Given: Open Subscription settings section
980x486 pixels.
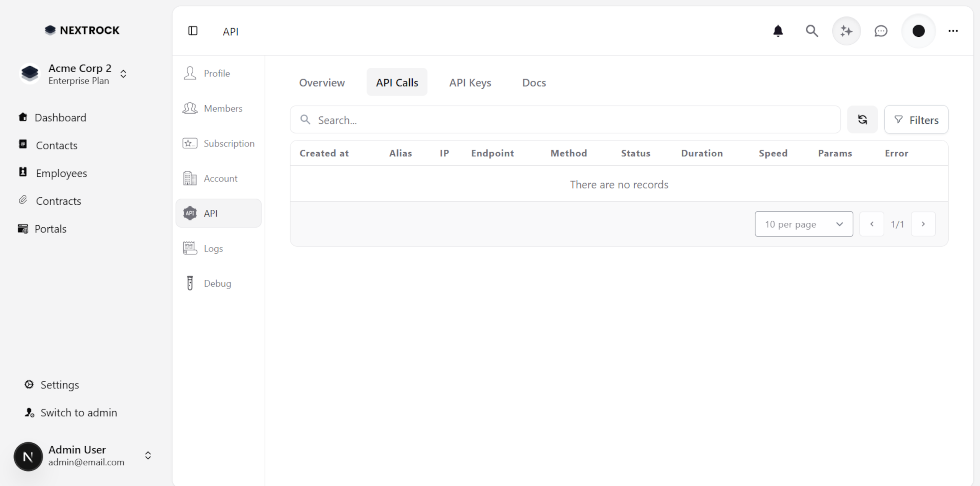Looking at the screenshot, I should [x=229, y=144].
